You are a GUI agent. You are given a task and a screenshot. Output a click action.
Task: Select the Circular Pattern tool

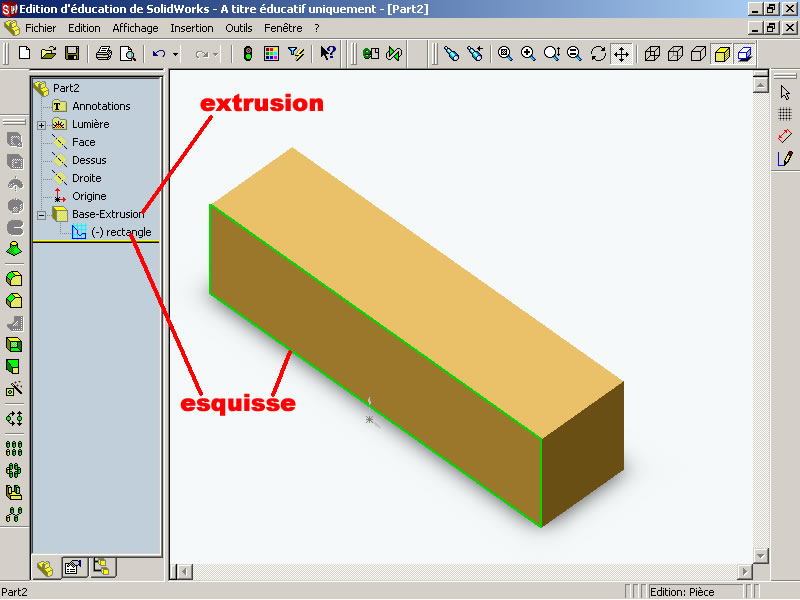(x=14, y=470)
